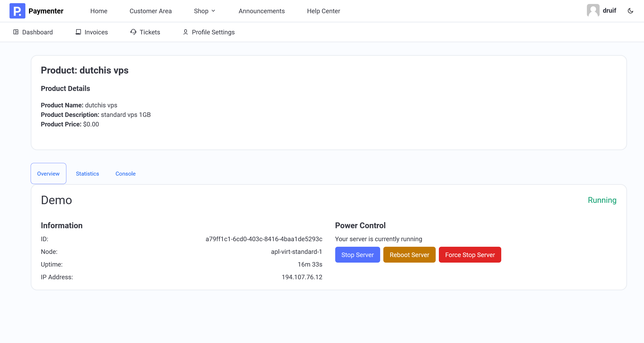Screen dimensions: 644x343
Task: Open the druif account menu
Action: pos(609,11)
